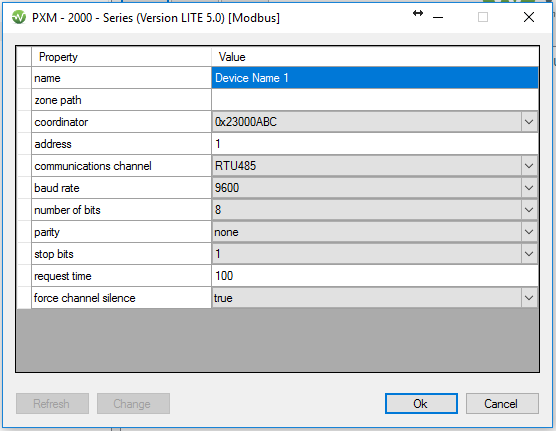Click the Value column header

(375, 57)
